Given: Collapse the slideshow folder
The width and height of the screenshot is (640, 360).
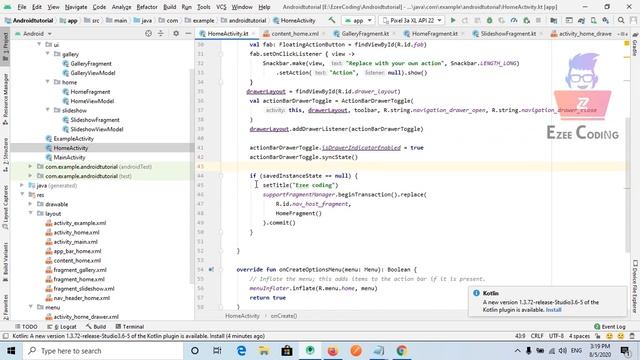Looking at the screenshot, I should (48, 110).
